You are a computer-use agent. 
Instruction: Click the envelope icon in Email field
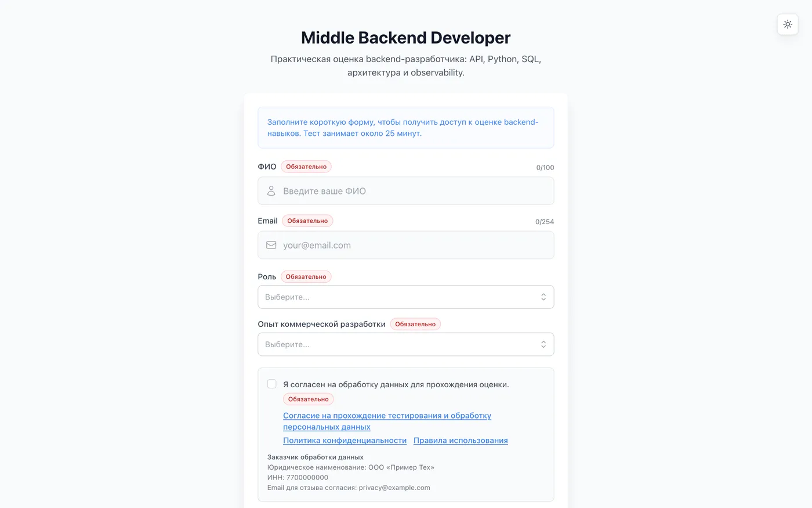pyautogui.click(x=271, y=245)
